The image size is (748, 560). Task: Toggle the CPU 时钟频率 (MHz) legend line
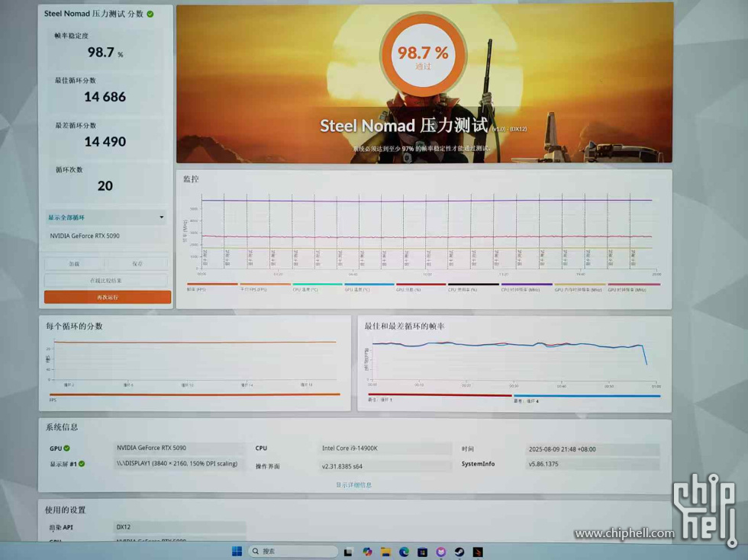pyautogui.click(x=526, y=285)
